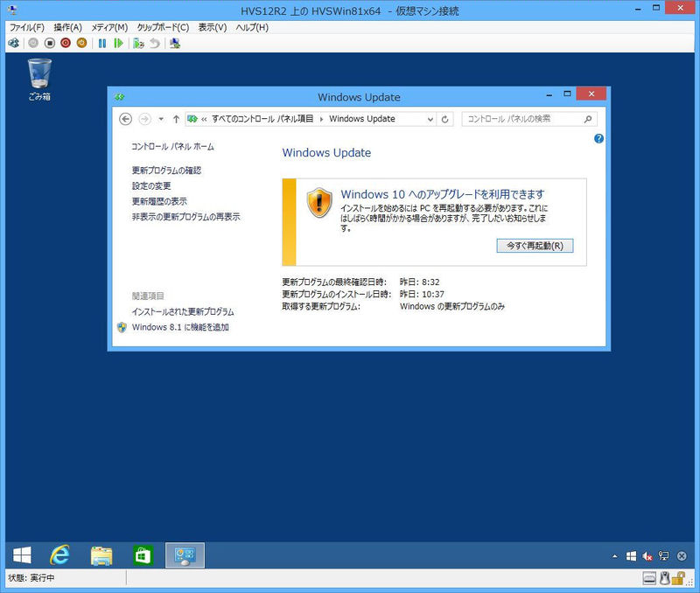Maximize the Windows Update window
The width and height of the screenshot is (700, 593).
[567, 94]
